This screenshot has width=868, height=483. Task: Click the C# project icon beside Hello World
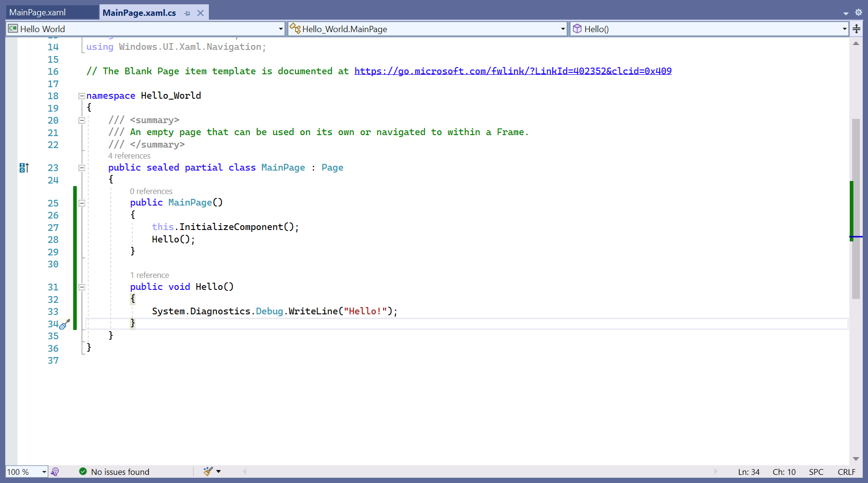12,29
